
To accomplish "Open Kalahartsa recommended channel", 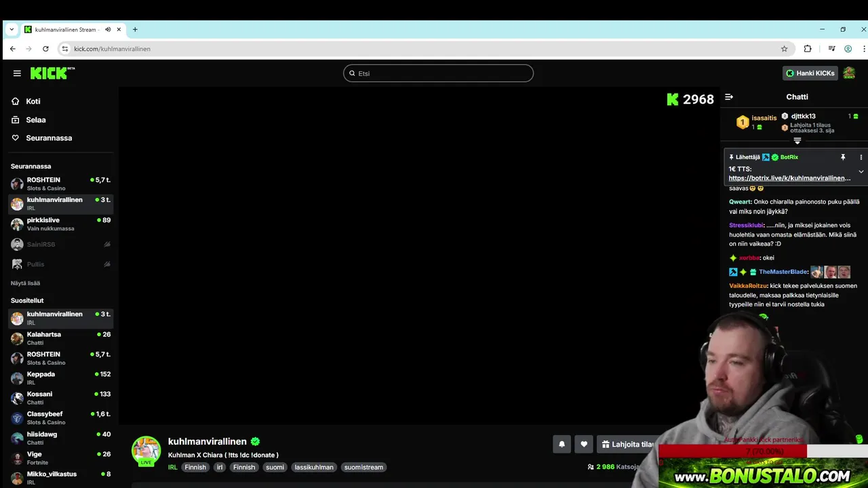I will (60, 338).
